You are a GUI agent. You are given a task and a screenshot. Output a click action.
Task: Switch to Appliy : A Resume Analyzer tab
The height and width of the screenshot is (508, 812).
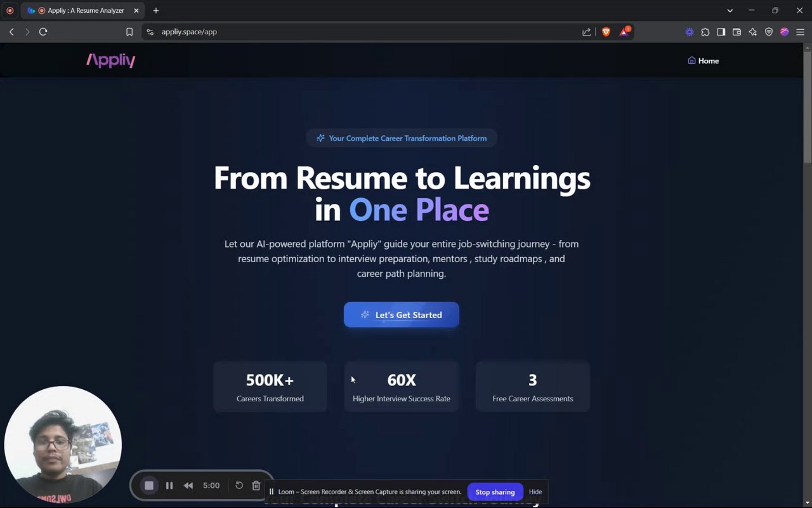point(82,10)
